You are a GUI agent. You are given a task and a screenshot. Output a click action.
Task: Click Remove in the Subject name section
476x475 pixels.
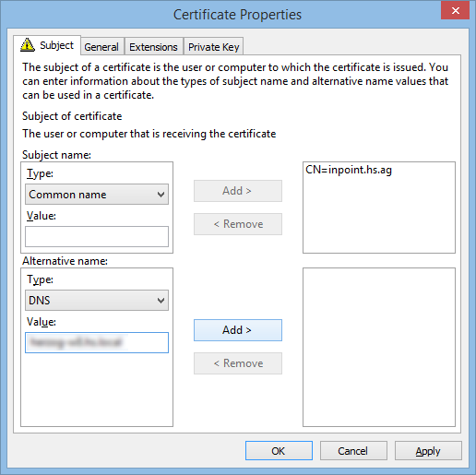pyautogui.click(x=238, y=224)
